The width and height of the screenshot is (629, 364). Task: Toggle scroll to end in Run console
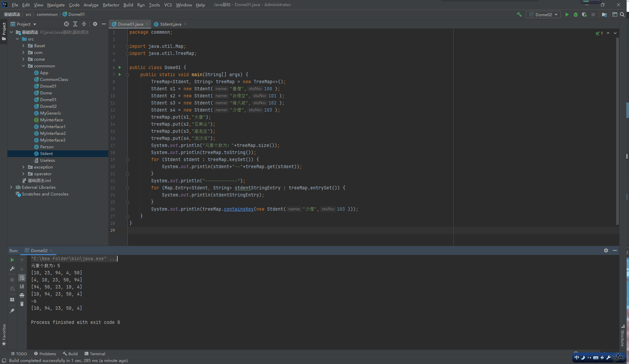pos(22,286)
